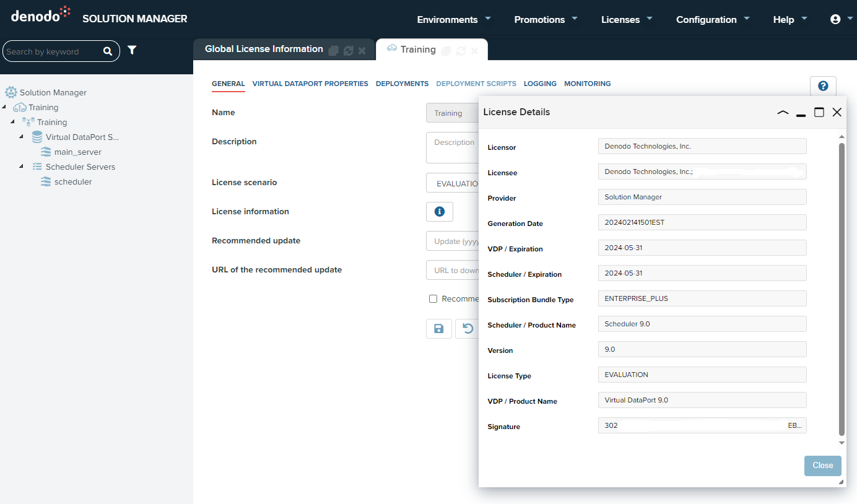This screenshot has height=504, width=857.
Task: Click the search magnifier icon
Action: tap(108, 51)
